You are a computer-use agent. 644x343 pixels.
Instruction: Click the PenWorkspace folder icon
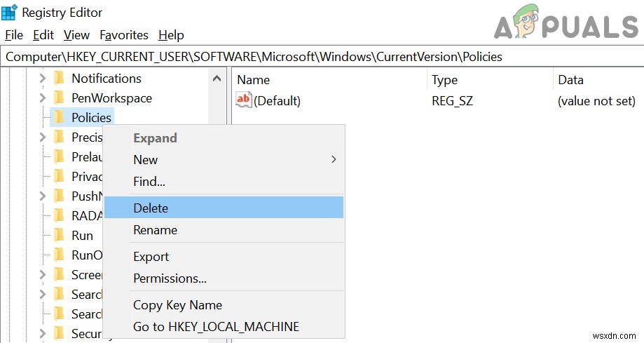click(x=60, y=98)
